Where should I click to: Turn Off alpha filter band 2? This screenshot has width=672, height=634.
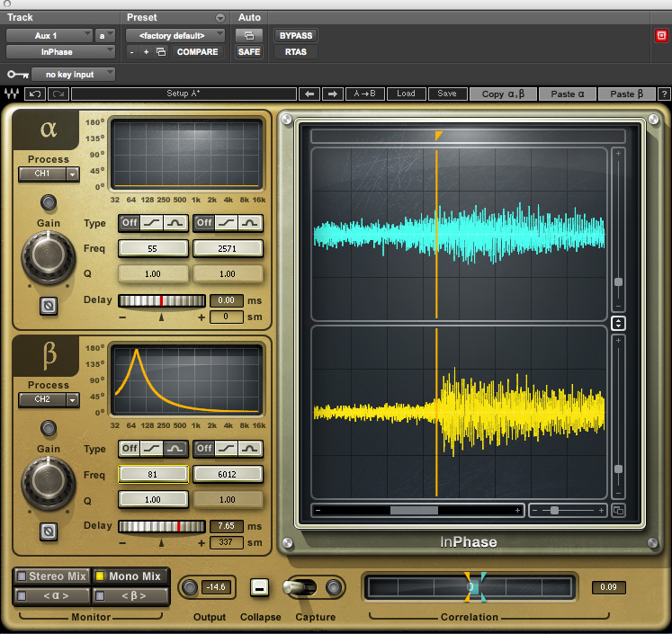(x=204, y=223)
